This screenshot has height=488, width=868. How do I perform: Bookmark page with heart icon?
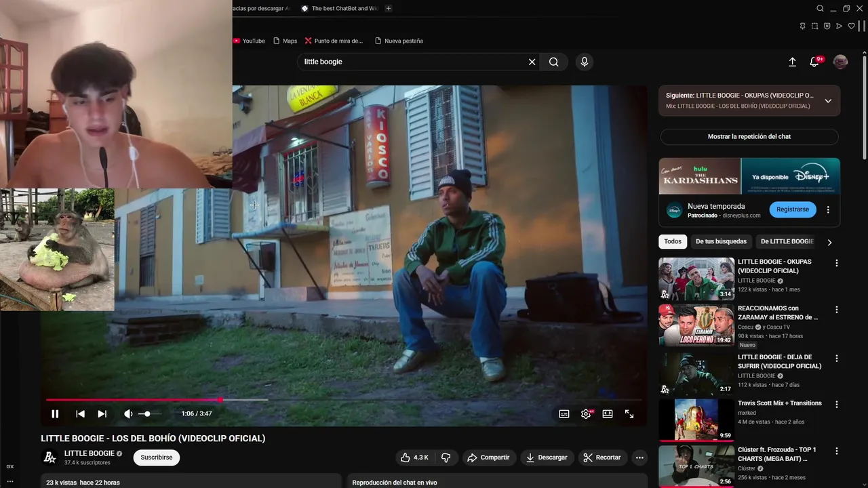tap(852, 26)
